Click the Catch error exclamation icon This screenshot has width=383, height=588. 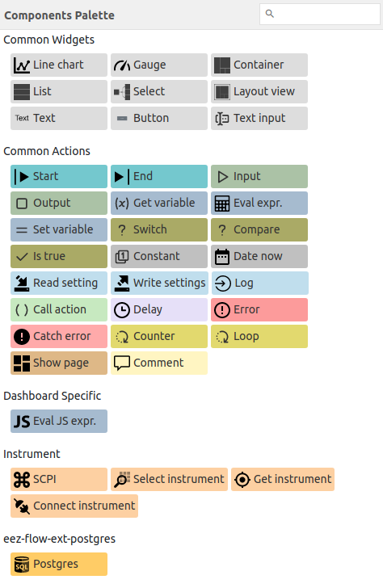[22, 337]
